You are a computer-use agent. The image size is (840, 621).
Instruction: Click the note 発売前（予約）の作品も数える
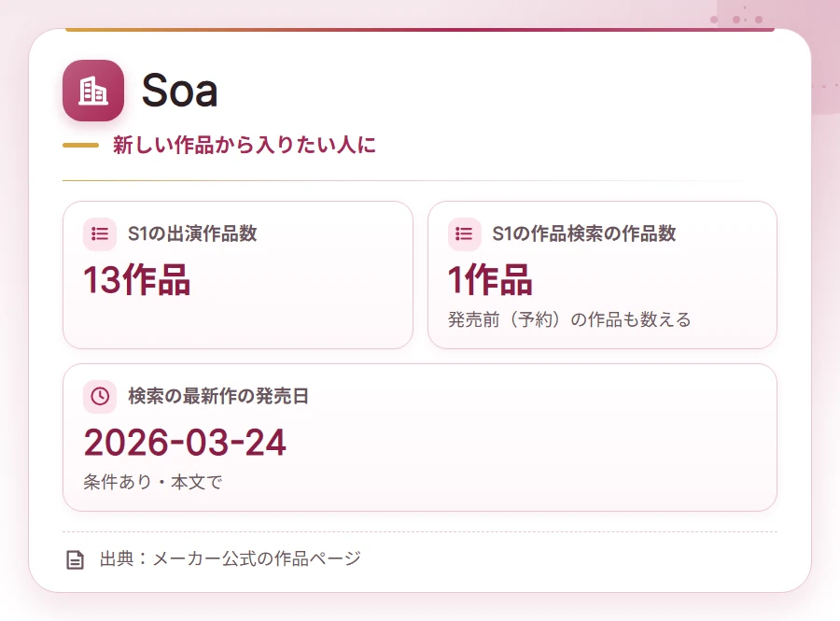pos(569,320)
